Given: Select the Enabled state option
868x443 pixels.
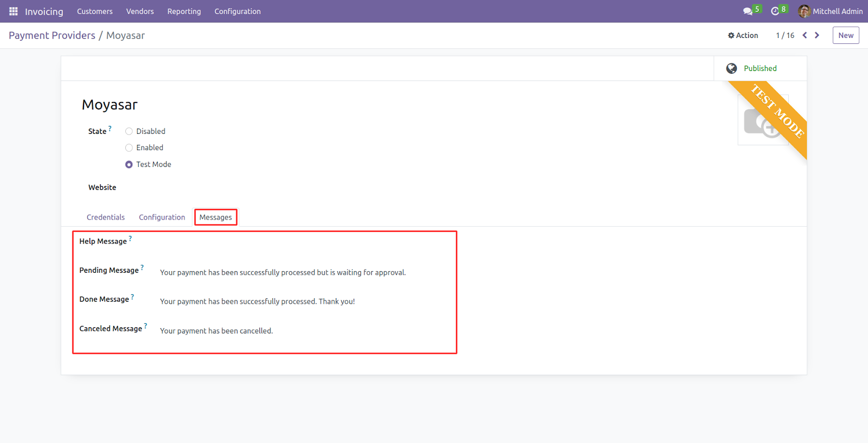Looking at the screenshot, I should tap(129, 147).
